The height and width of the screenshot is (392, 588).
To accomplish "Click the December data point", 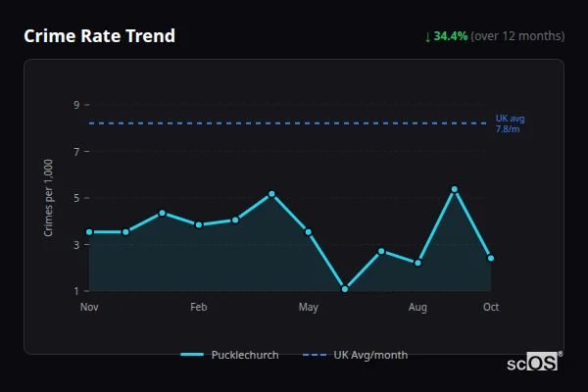I will (x=125, y=232).
